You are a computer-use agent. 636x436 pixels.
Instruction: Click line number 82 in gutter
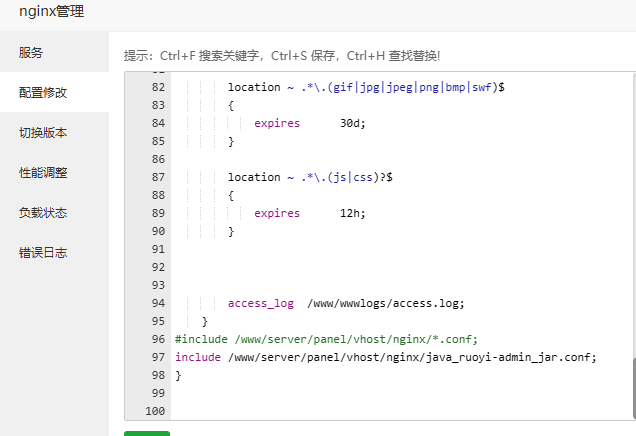(x=158, y=87)
